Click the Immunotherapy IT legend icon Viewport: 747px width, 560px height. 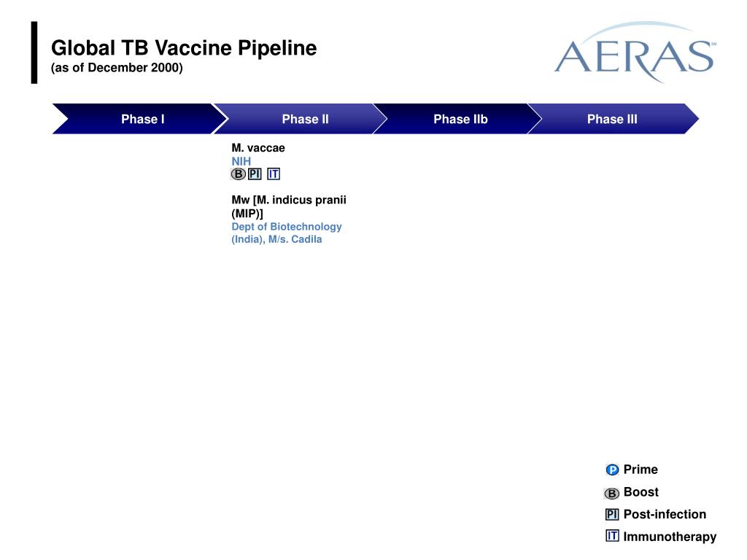pos(612,536)
